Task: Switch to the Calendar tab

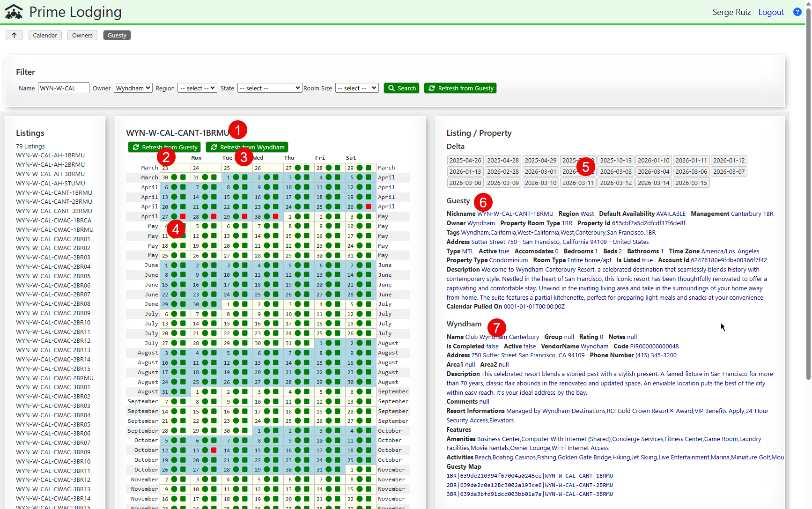Action: point(45,35)
